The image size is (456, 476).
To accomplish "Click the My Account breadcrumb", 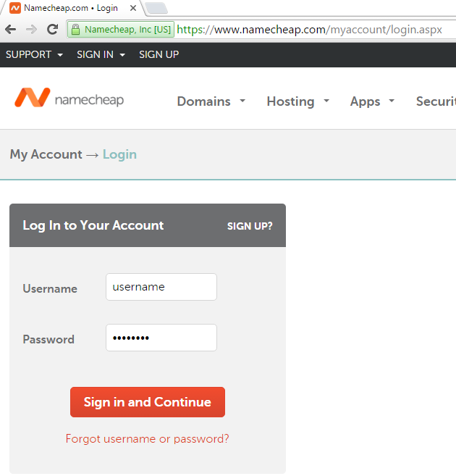I will (x=46, y=154).
